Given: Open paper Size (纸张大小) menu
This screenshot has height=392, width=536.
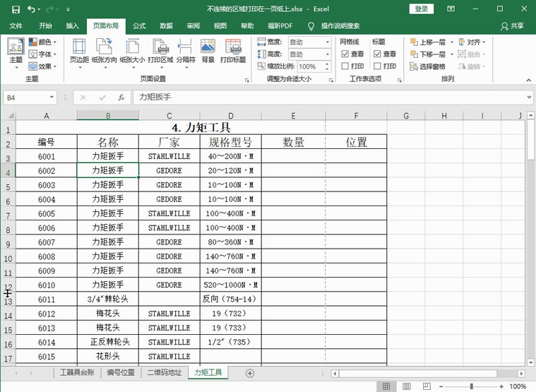Looking at the screenshot, I should [132, 53].
